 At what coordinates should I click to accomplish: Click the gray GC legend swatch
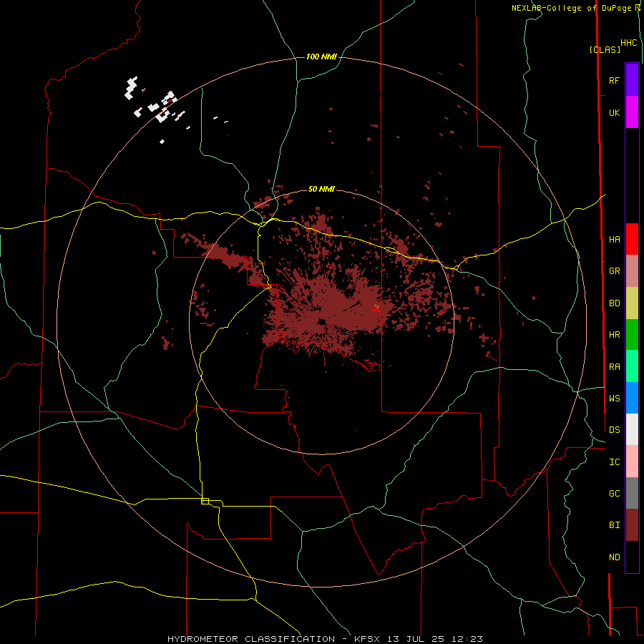click(x=632, y=493)
